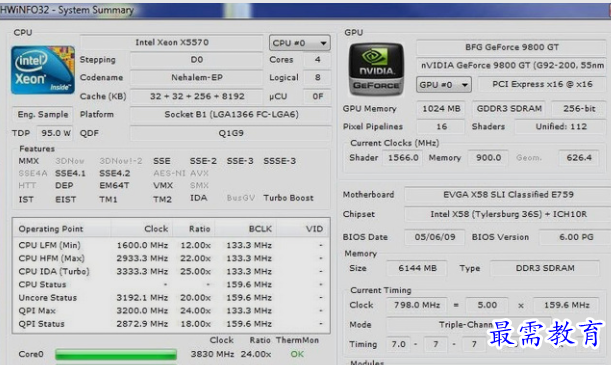The height and width of the screenshot is (365, 611).
Task: Click the GPU Memory 1024 MB value
Action: pyautogui.click(x=441, y=109)
